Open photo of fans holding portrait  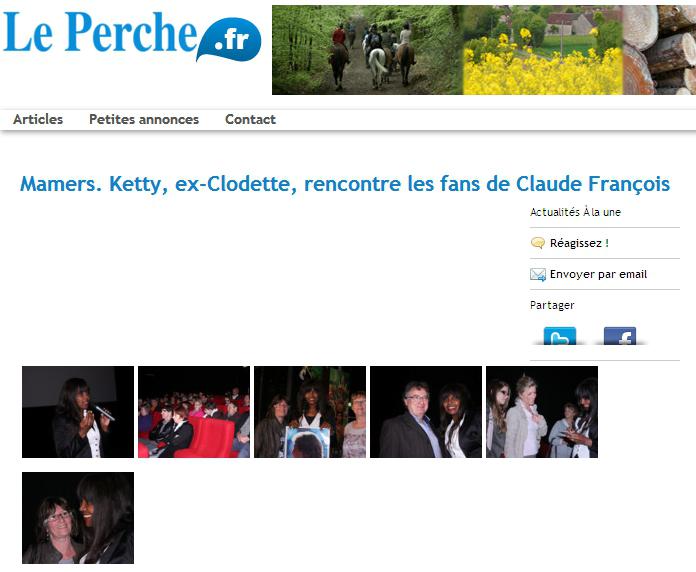click(x=310, y=412)
